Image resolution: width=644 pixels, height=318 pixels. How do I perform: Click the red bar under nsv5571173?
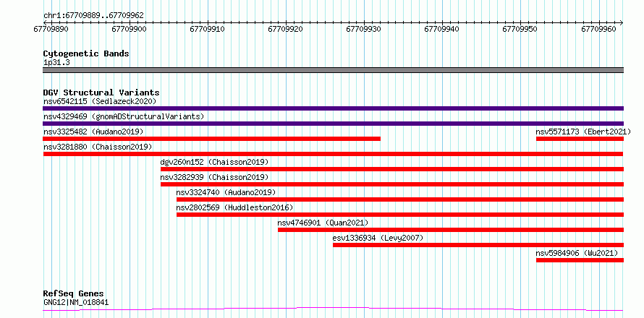click(x=580, y=139)
